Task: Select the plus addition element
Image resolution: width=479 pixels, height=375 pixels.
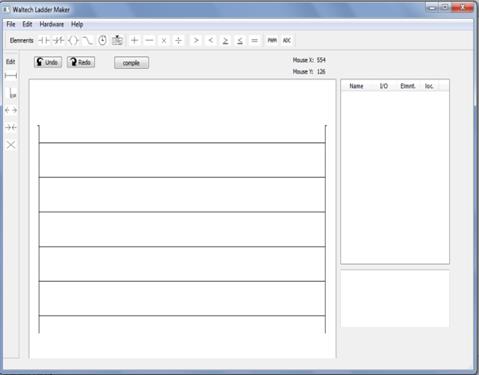Action: point(134,41)
